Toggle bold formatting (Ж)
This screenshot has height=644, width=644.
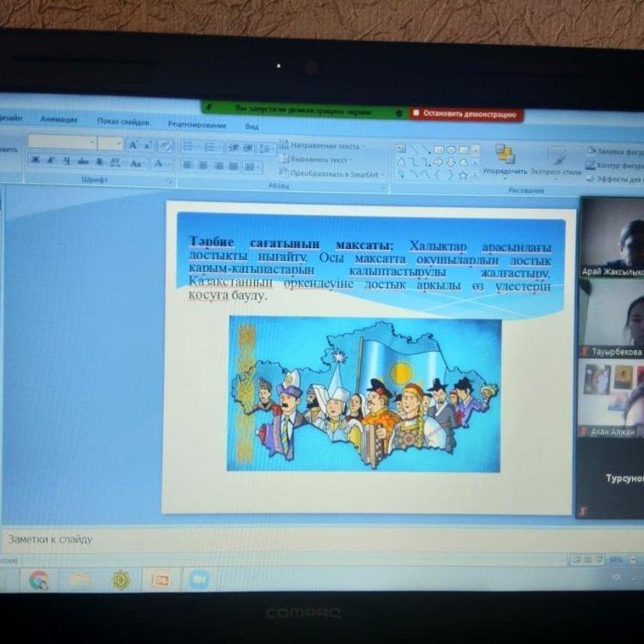[x=36, y=161]
